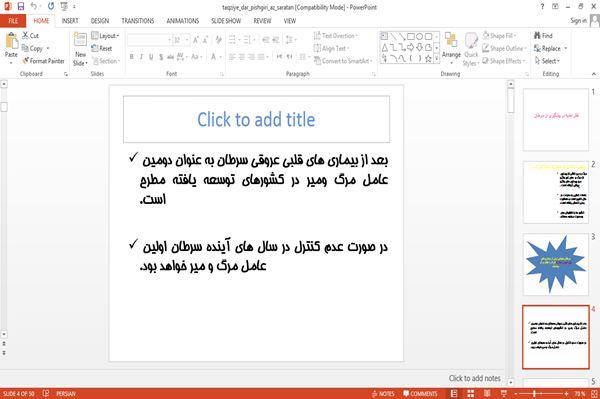Toggle Comments pane in status bar

point(420,393)
